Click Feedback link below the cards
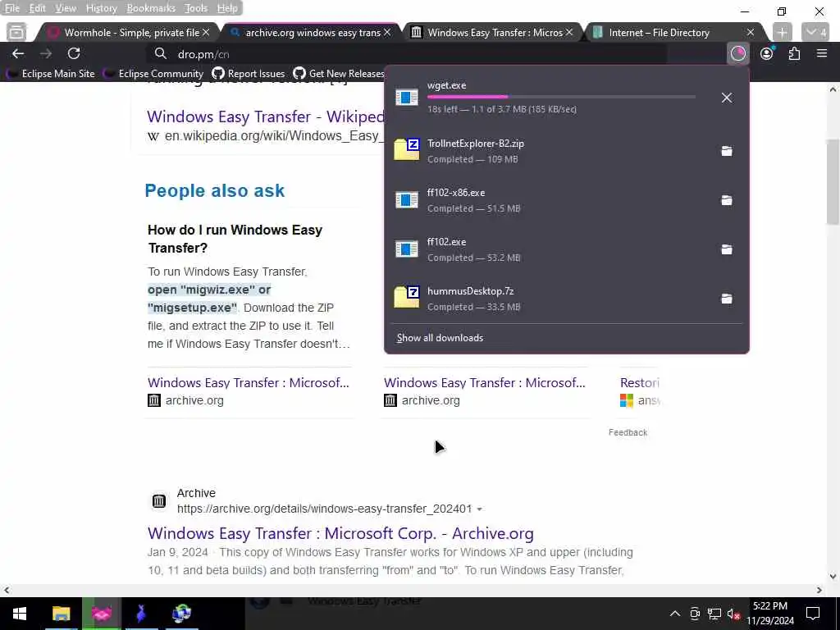Screen dimensions: 840x630 (628, 432)
